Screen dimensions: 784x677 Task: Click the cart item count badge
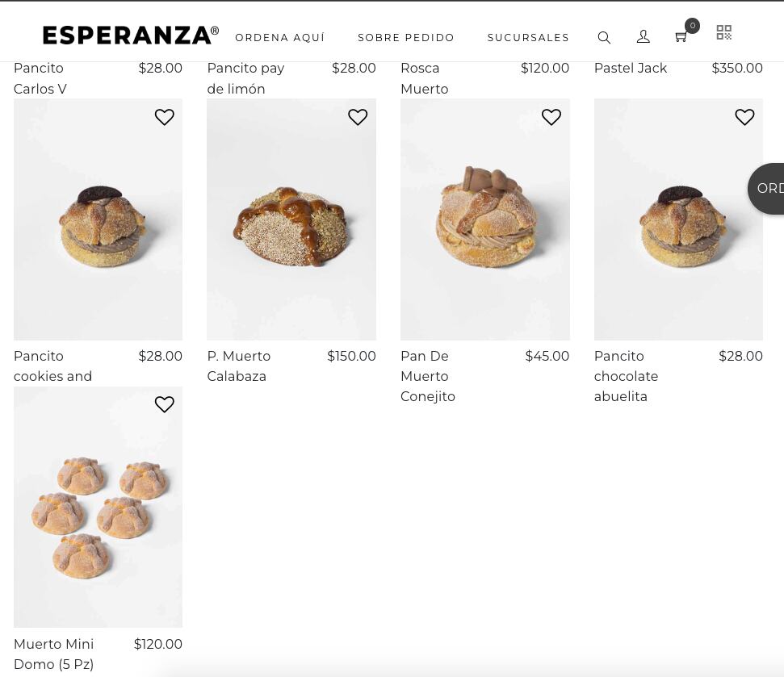point(692,25)
